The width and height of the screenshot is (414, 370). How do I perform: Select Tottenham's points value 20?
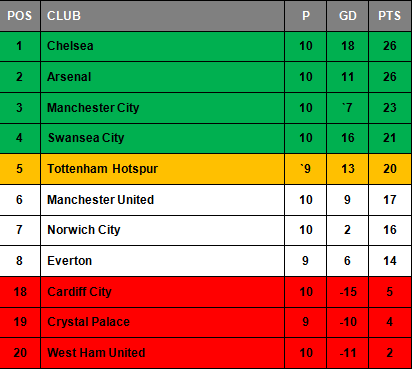[x=390, y=169]
